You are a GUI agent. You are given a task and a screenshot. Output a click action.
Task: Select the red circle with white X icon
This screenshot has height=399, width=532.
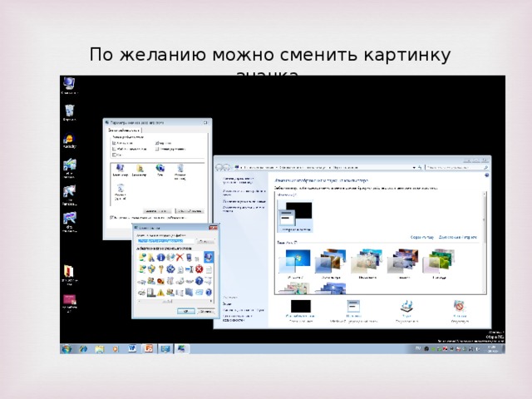pyautogui.click(x=199, y=269)
